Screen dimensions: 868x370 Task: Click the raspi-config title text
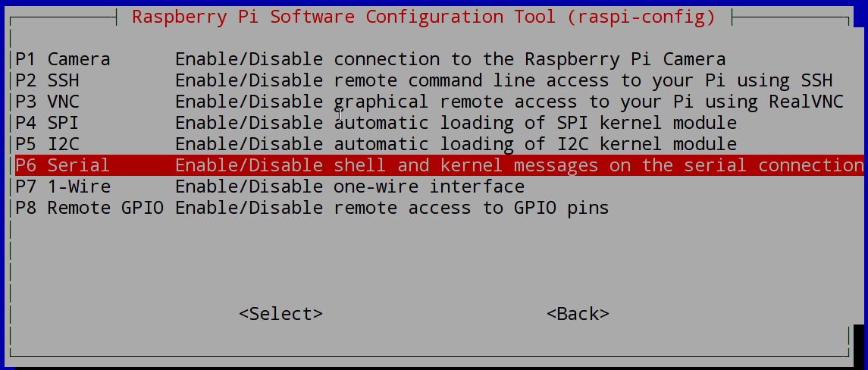pos(424,17)
